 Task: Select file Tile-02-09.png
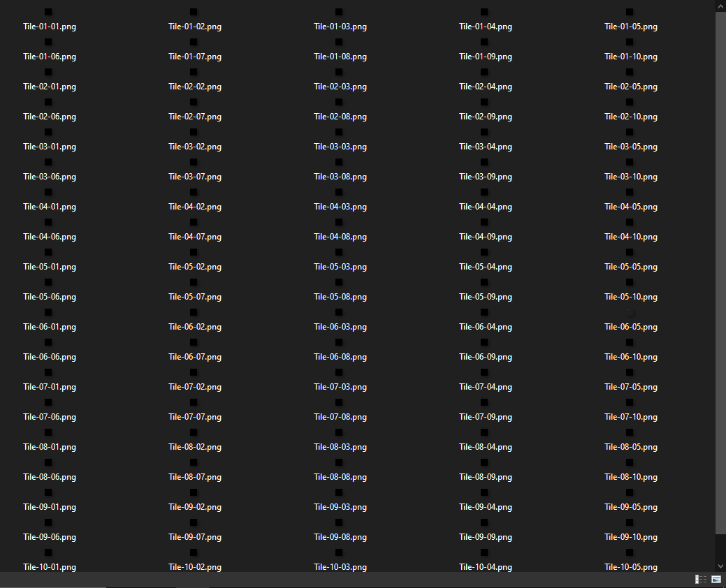click(x=486, y=117)
